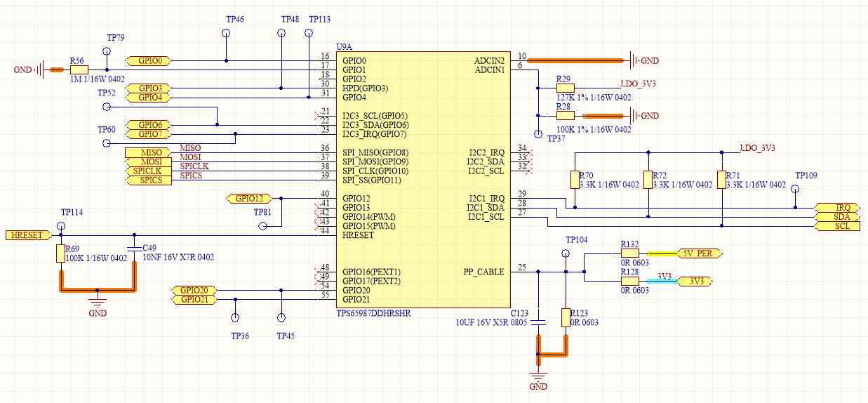Click the U9A designator label
This screenshot has height=403, width=868.
point(344,46)
